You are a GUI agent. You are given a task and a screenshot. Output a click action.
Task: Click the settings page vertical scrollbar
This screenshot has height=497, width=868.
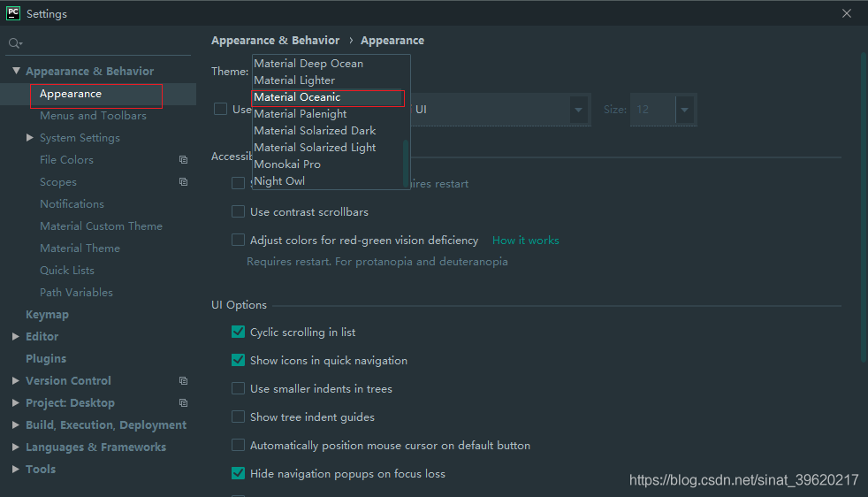pyautogui.click(x=864, y=207)
